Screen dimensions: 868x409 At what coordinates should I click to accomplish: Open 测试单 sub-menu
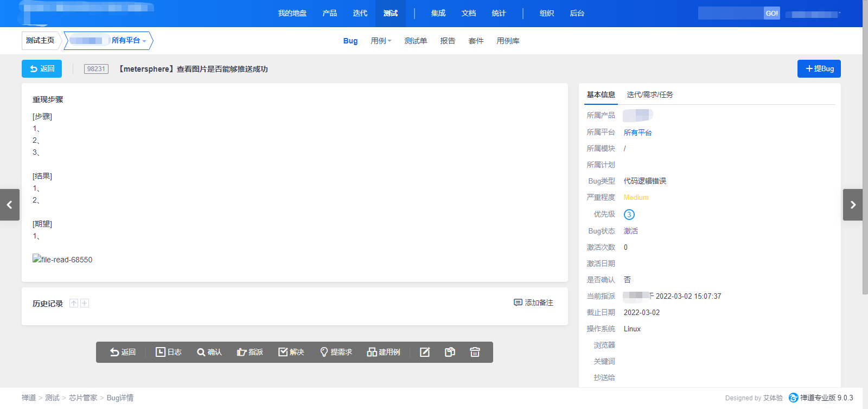[416, 41]
